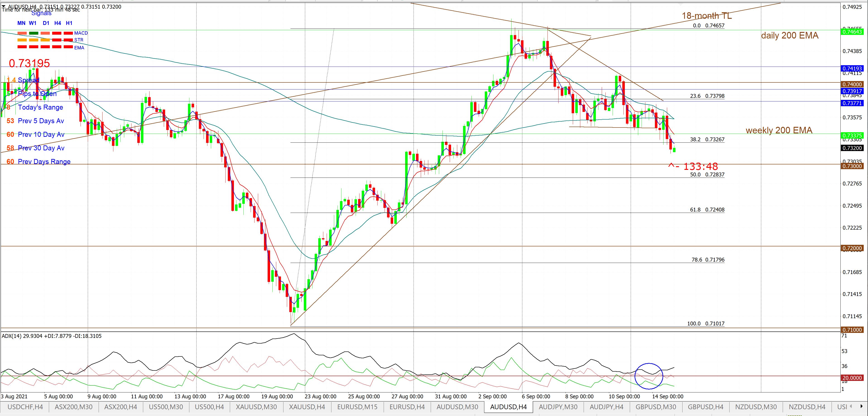The height and width of the screenshot is (416, 868).
Task: Open the XAUUSD,M30 chart tab
Action: pos(257,407)
